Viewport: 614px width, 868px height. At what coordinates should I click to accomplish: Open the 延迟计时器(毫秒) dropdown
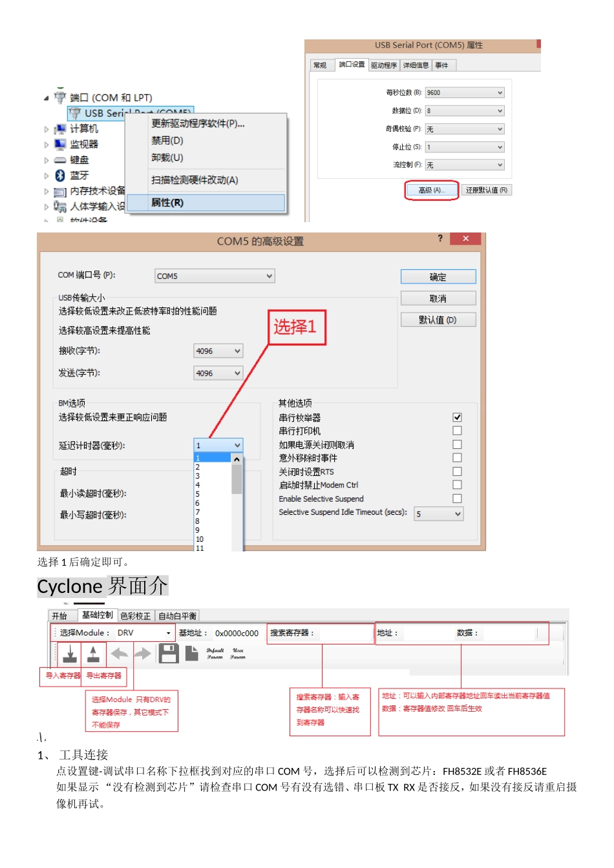click(x=218, y=445)
